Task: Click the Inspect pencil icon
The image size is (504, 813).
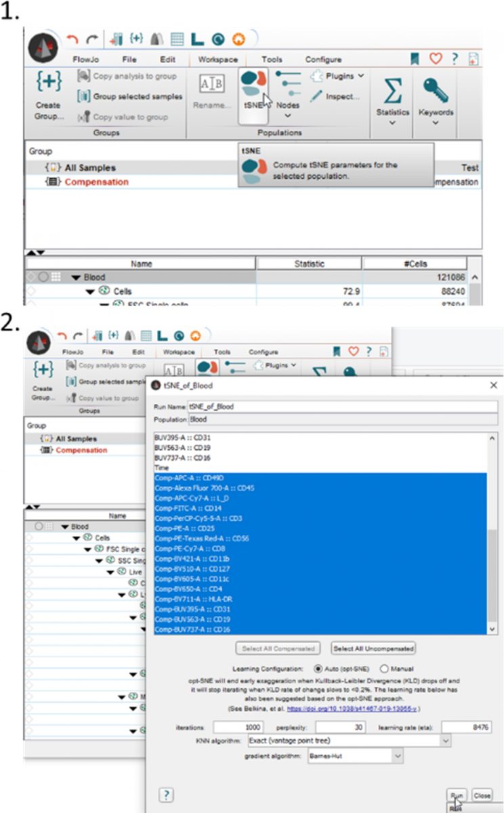Action: (x=316, y=97)
